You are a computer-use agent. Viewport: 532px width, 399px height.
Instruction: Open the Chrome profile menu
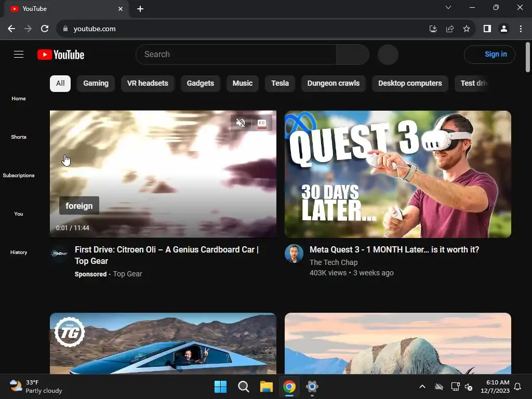(504, 29)
